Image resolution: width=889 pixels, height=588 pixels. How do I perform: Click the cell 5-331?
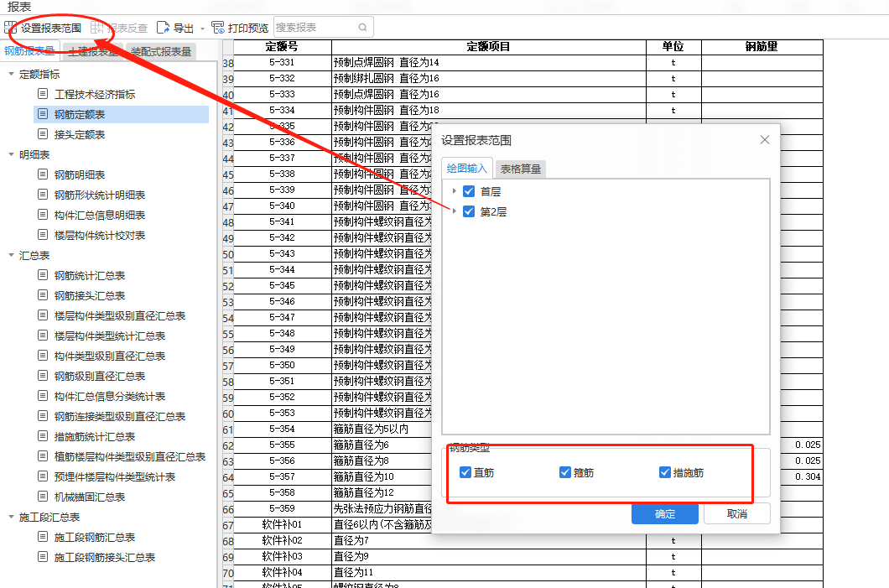pyautogui.click(x=282, y=62)
